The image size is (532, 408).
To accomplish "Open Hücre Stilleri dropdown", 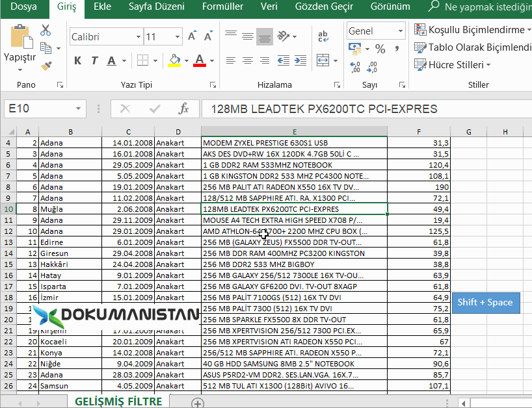I will click(x=453, y=64).
